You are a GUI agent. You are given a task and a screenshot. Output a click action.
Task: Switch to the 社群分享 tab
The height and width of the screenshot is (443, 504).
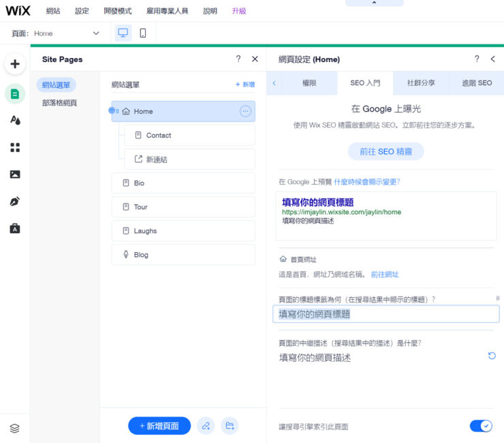point(421,83)
